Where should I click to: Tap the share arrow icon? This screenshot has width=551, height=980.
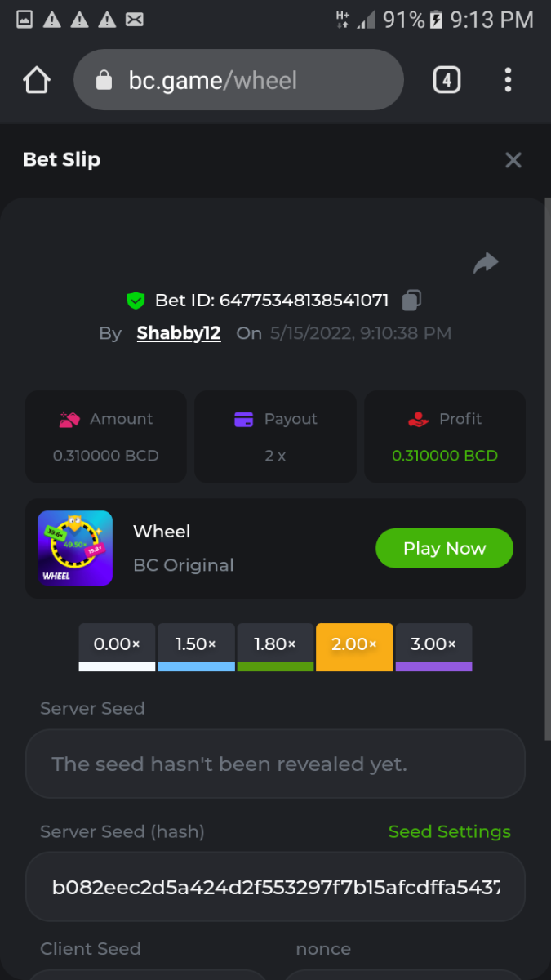(x=486, y=263)
